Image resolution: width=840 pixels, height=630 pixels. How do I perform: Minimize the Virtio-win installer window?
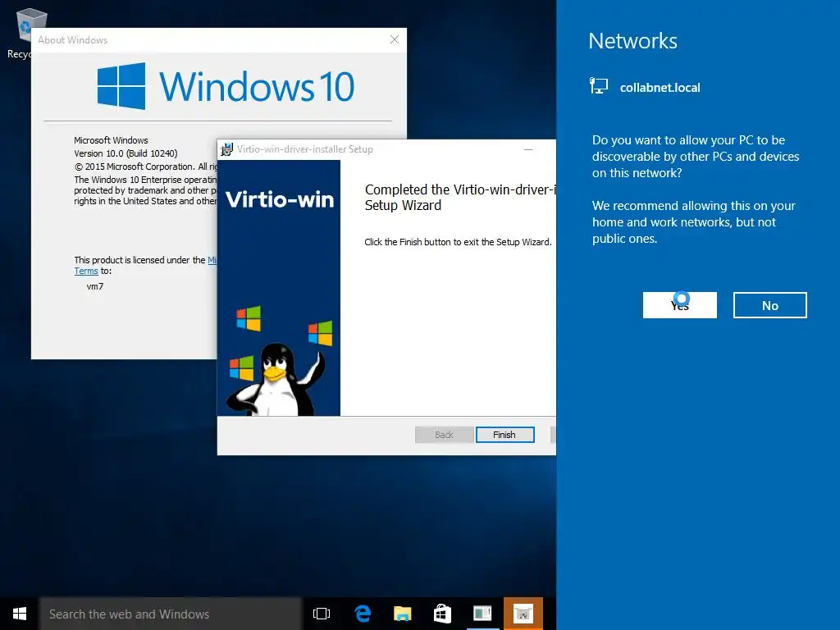(528, 149)
